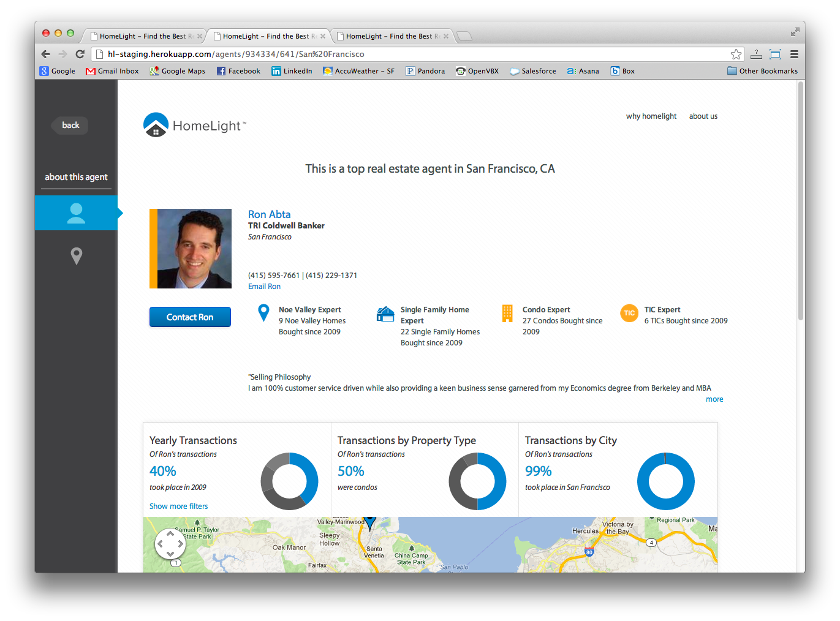Open LinkedIn bookmark

pos(292,71)
